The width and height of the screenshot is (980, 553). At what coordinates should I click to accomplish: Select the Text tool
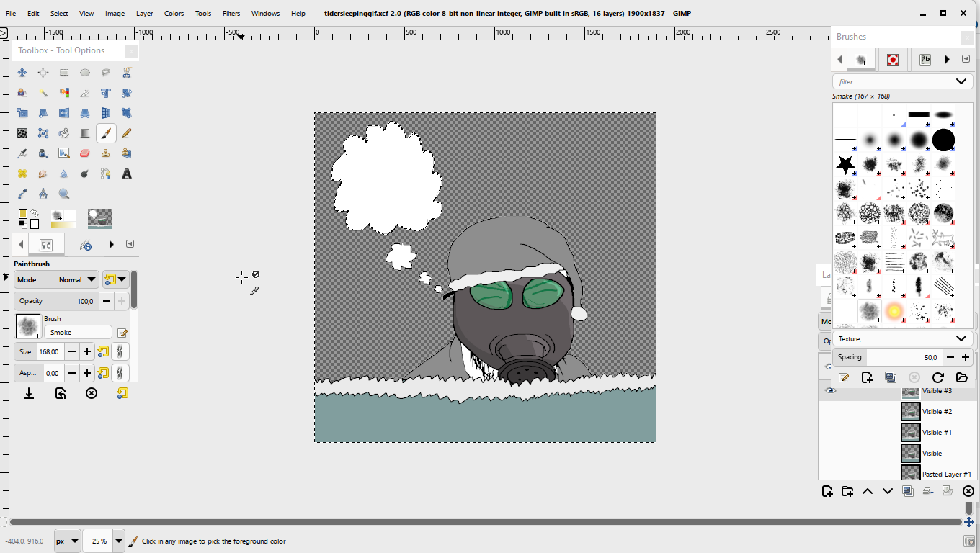(x=127, y=174)
